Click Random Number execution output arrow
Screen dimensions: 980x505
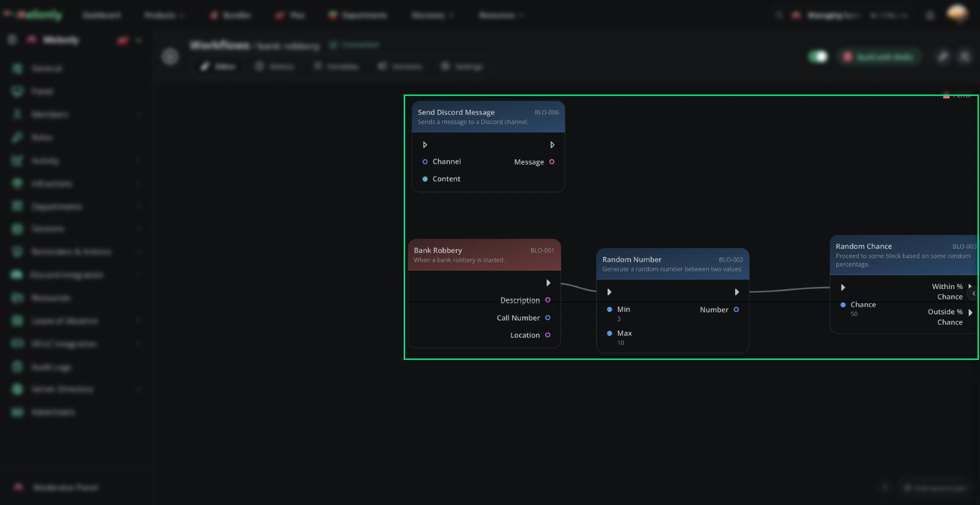pyautogui.click(x=737, y=292)
